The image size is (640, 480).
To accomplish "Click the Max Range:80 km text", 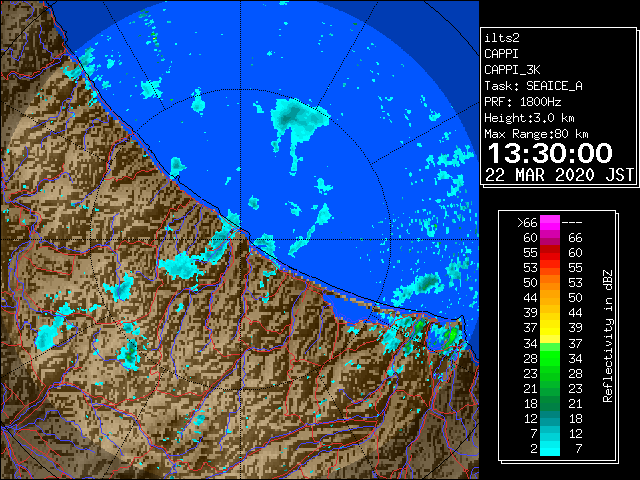I will (x=536, y=134).
